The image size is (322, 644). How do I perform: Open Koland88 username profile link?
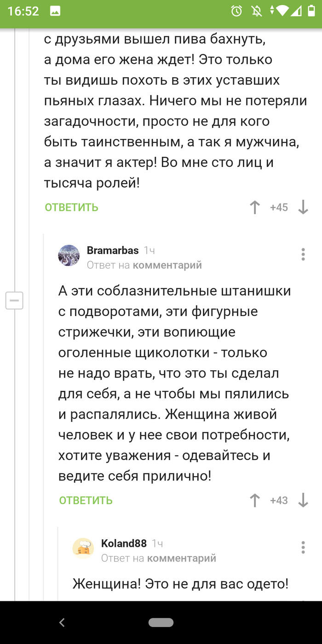[124, 543]
